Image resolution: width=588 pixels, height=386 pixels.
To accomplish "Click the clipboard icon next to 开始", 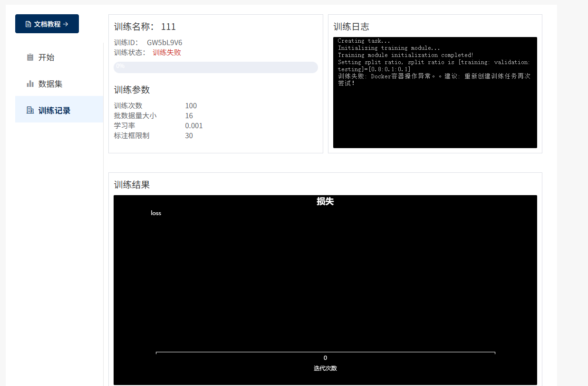I will click(30, 57).
